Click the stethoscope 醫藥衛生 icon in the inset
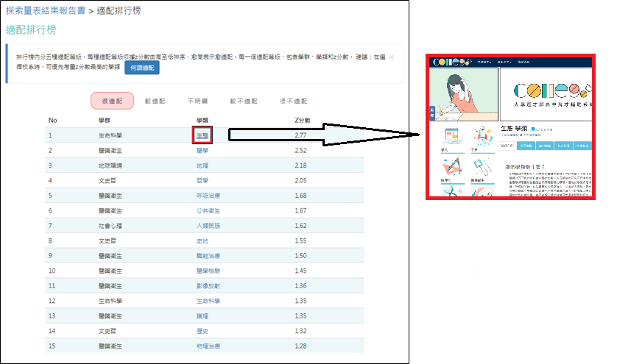The height and width of the screenshot is (364, 617). pyautogui.click(x=483, y=167)
